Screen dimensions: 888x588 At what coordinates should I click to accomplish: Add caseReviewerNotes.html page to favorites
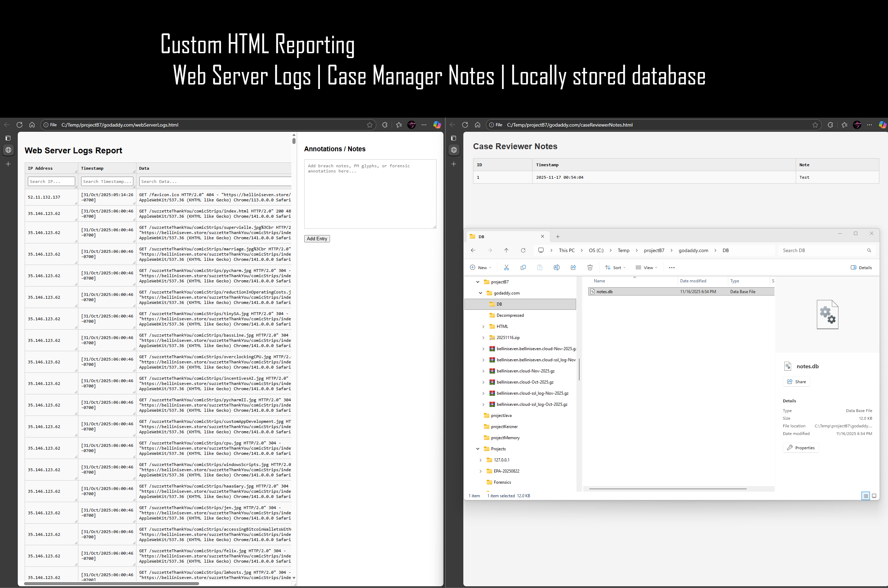click(x=815, y=125)
